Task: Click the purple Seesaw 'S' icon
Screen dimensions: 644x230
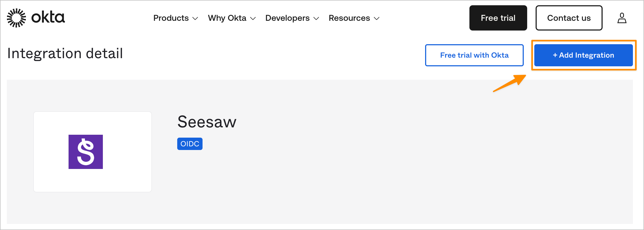Action: (85, 152)
